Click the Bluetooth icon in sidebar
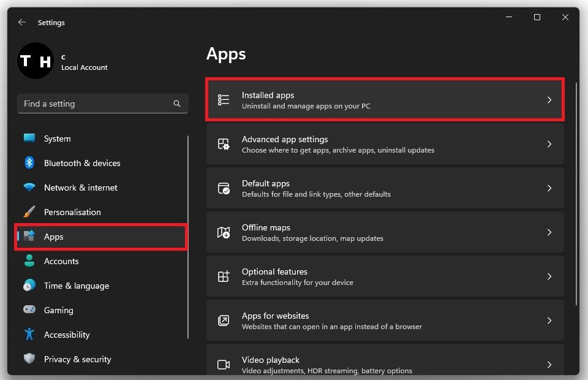Viewport: 588px width, 380px height. tap(29, 163)
